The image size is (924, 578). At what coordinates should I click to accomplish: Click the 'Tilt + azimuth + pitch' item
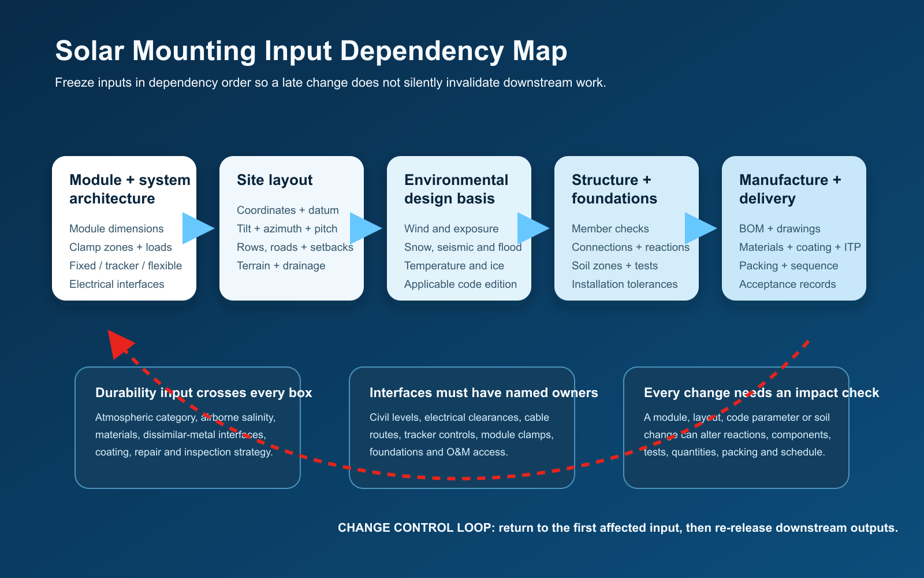(x=287, y=228)
